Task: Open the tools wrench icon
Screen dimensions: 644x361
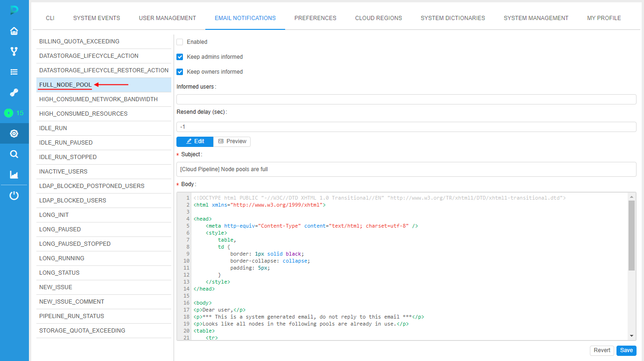Action: [x=14, y=92]
